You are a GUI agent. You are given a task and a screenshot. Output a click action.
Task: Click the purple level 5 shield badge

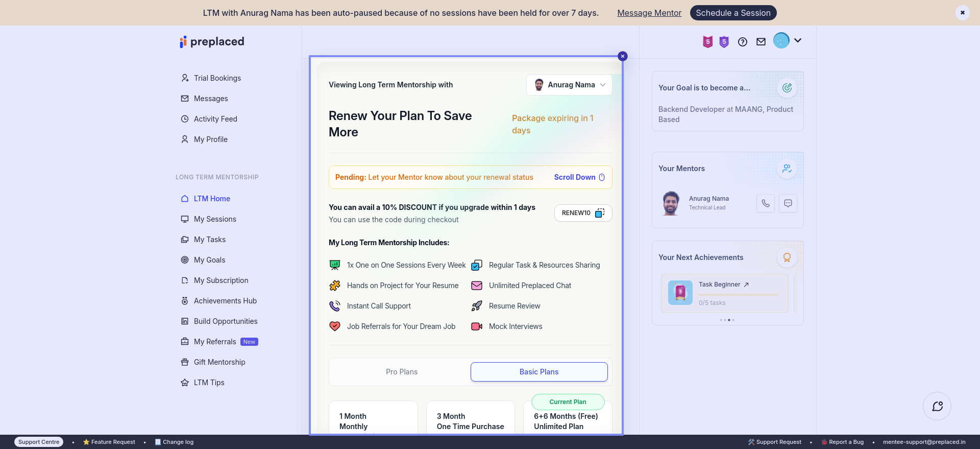point(724,42)
